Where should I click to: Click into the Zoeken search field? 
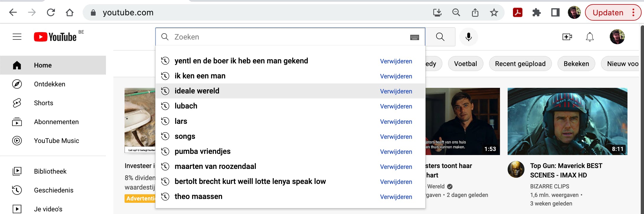pos(289,37)
